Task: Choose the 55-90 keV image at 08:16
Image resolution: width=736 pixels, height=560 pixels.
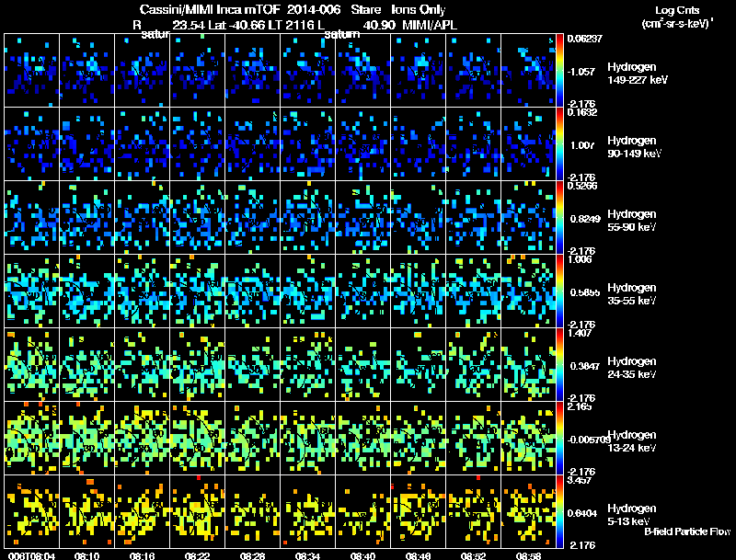Action: (x=143, y=217)
